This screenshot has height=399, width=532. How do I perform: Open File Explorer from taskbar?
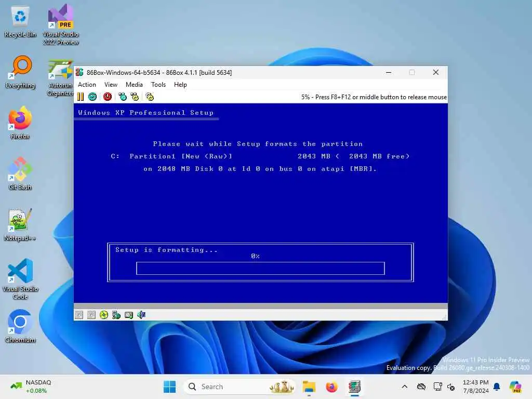(x=309, y=387)
